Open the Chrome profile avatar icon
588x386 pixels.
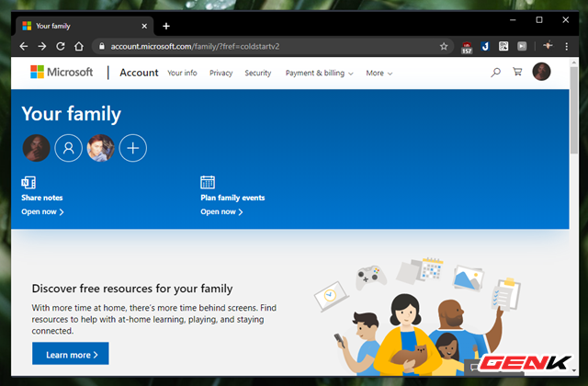(548, 45)
